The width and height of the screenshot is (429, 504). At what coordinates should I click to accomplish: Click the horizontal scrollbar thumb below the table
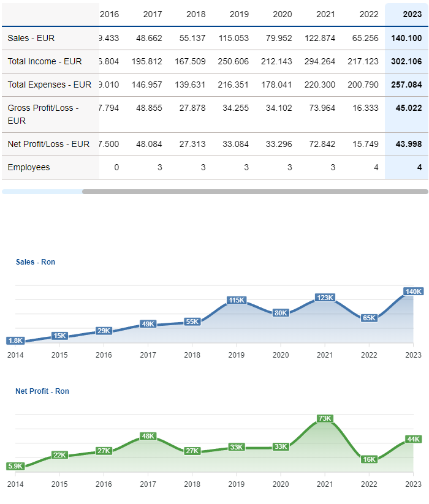click(x=254, y=192)
